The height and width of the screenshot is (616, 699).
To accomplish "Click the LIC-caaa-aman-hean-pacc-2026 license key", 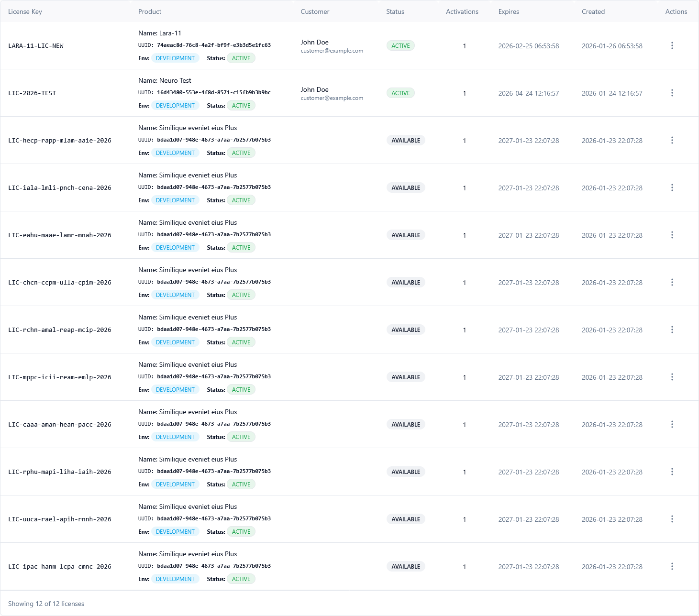I will pyautogui.click(x=59, y=424).
